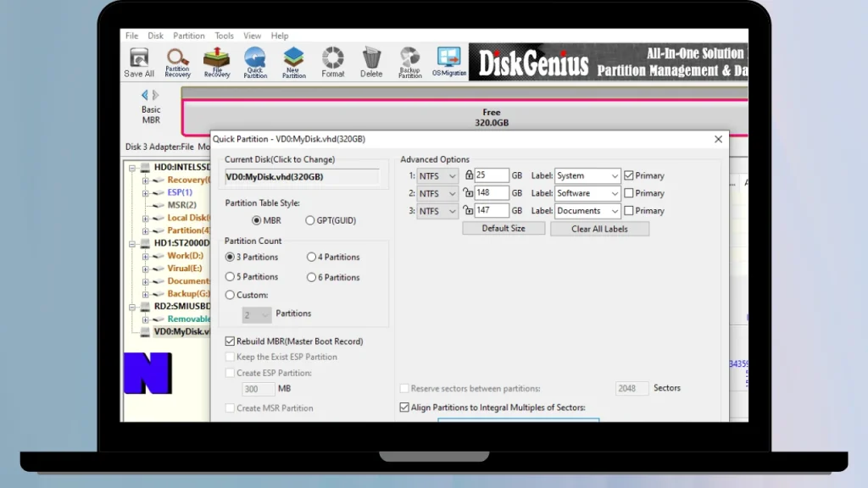Go to the previous disk with the left arrow
This screenshot has height=488, width=868.
pos(144,95)
